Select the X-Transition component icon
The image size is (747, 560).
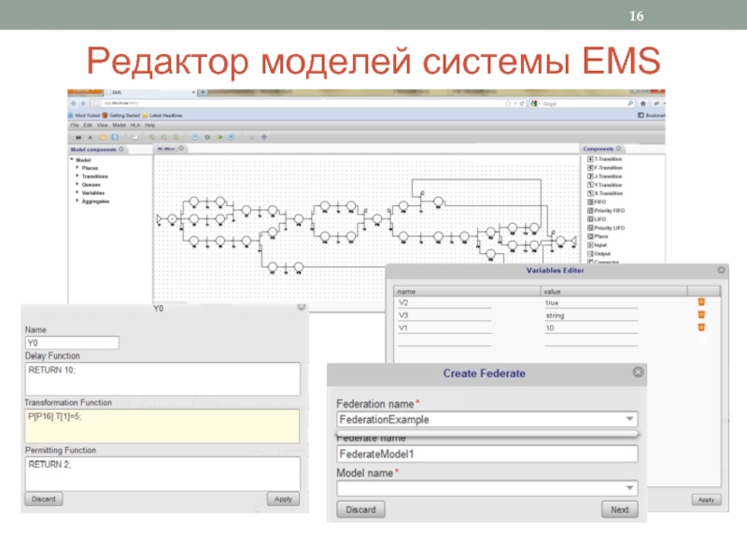pos(590,193)
